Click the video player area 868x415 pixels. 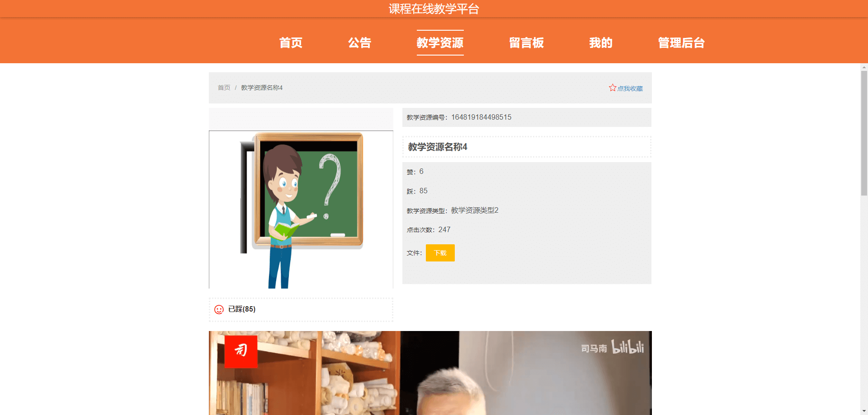(x=430, y=373)
